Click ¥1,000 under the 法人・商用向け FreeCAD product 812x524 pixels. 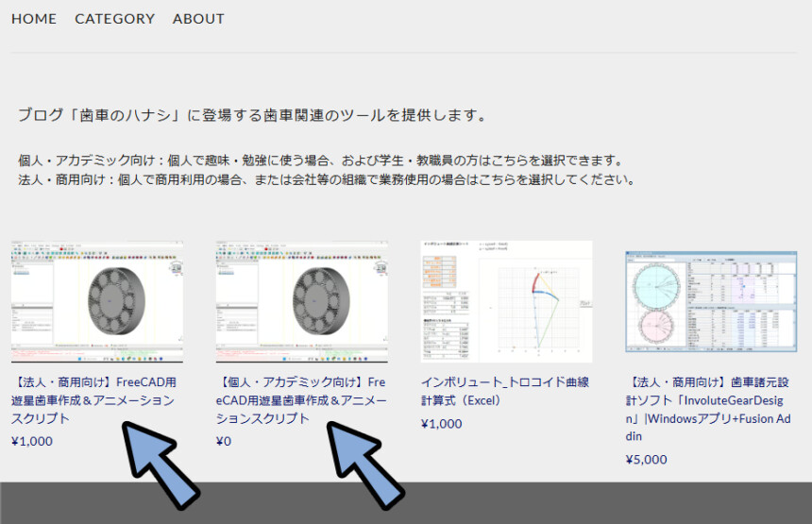32,441
